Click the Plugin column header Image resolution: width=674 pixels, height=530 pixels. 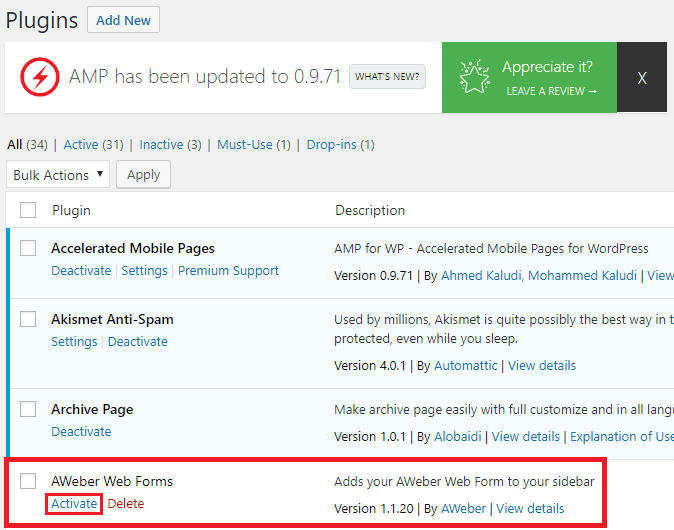[71, 210]
